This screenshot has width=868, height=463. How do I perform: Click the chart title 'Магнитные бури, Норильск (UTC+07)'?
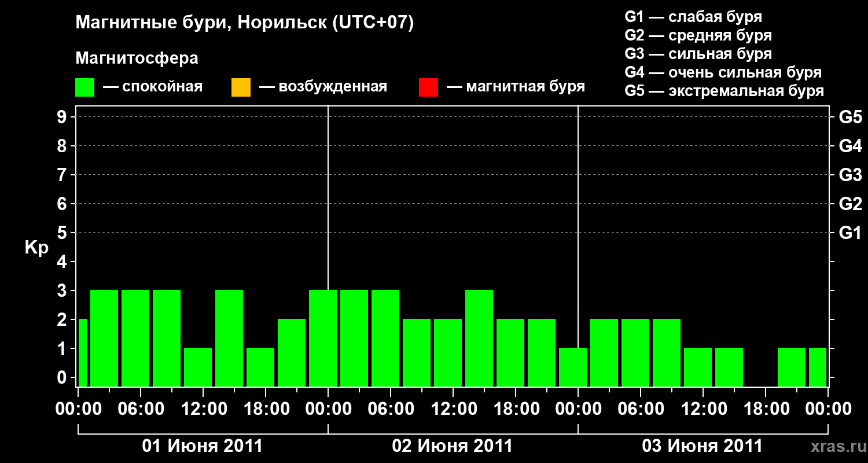coord(245,23)
